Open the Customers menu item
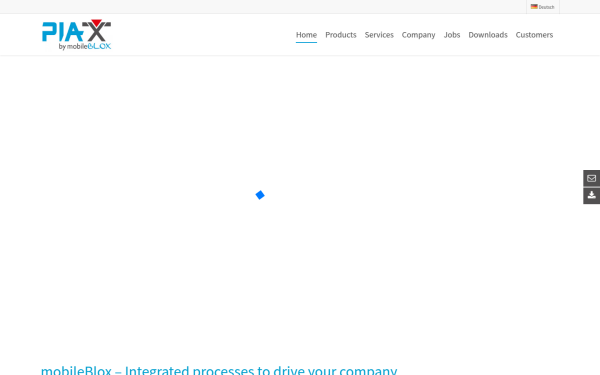The width and height of the screenshot is (600, 375). (534, 35)
